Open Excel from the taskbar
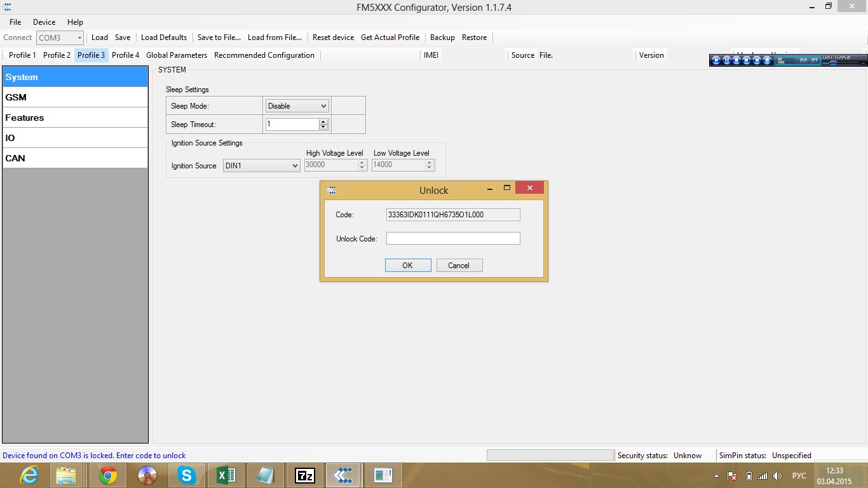 pos(226,475)
